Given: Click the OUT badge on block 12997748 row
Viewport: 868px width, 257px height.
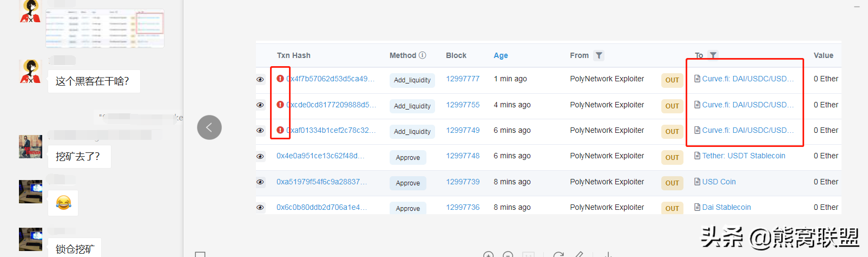Looking at the screenshot, I should [x=672, y=158].
